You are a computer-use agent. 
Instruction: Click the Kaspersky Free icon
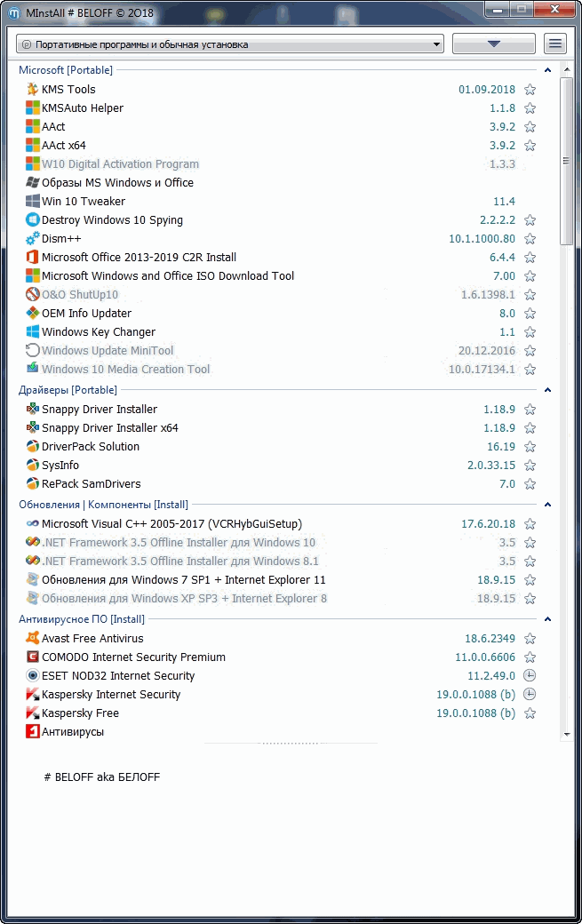pos(32,713)
